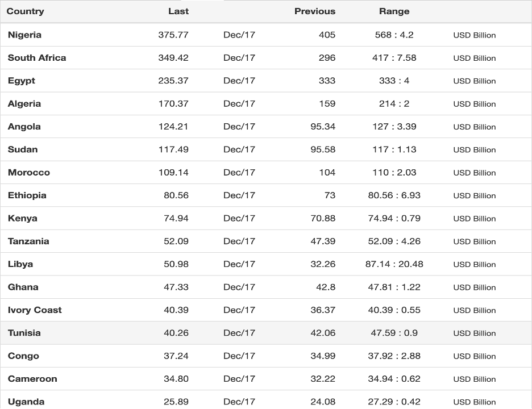Open the Cameroon country link

coord(32,379)
